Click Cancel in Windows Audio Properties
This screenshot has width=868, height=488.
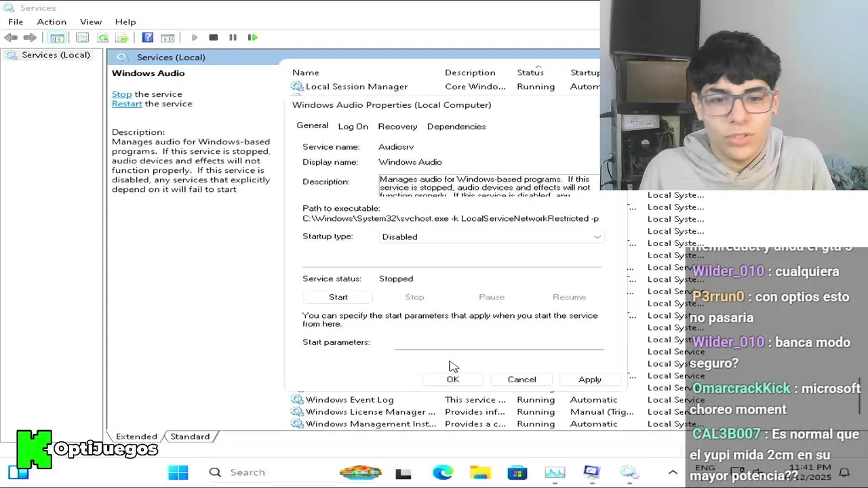click(521, 380)
